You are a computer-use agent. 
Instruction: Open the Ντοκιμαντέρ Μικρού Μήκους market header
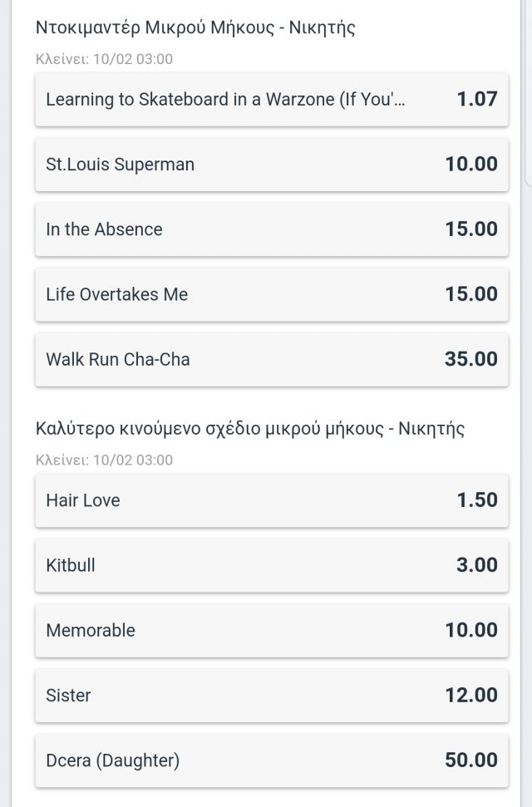(195, 27)
